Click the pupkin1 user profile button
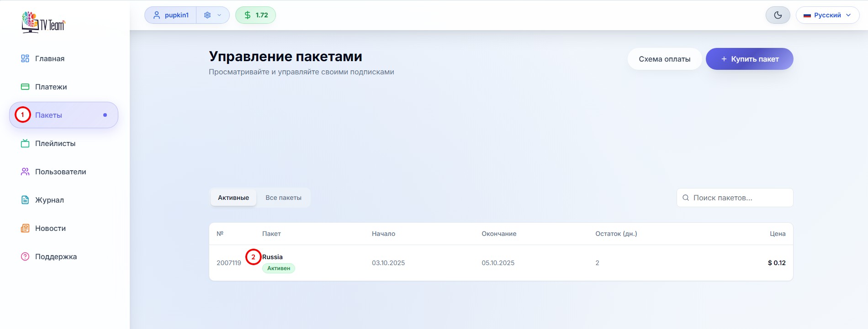Image resolution: width=868 pixels, height=329 pixels. pos(171,15)
